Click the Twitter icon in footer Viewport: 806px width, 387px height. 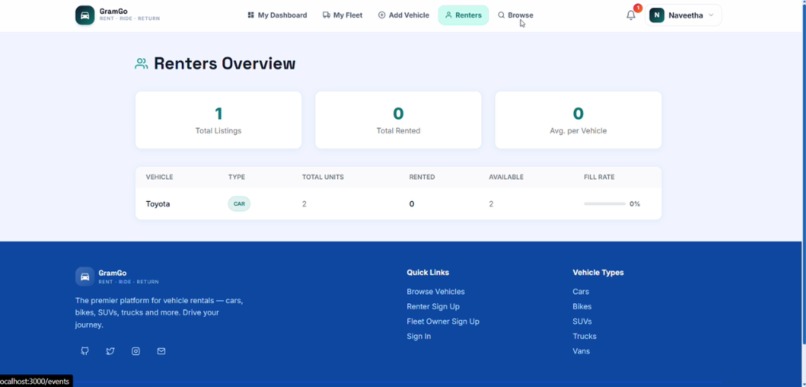(110, 351)
